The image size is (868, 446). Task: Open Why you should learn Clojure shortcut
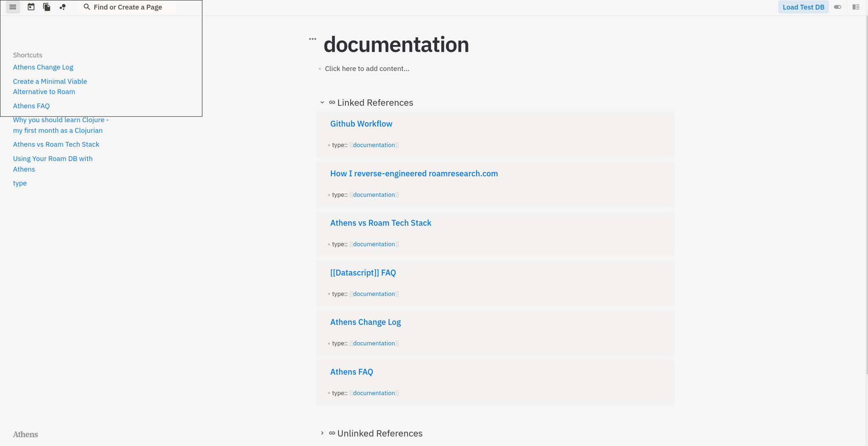61,125
